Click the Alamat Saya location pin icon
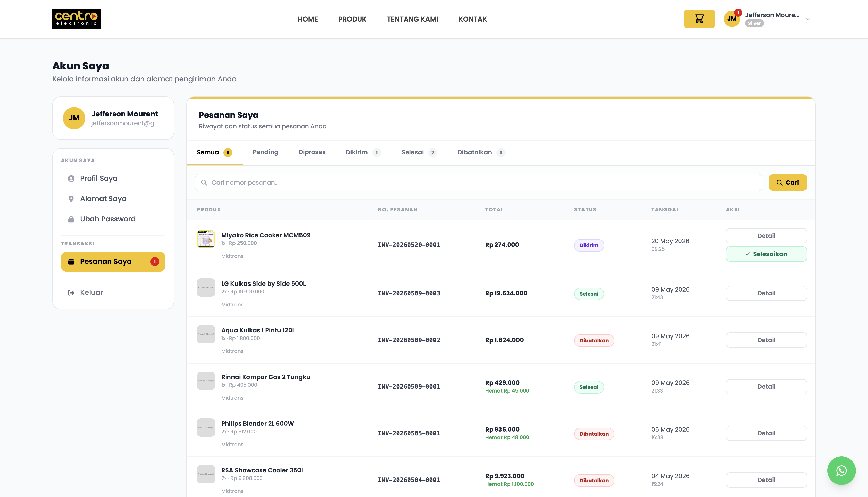 pos(71,199)
